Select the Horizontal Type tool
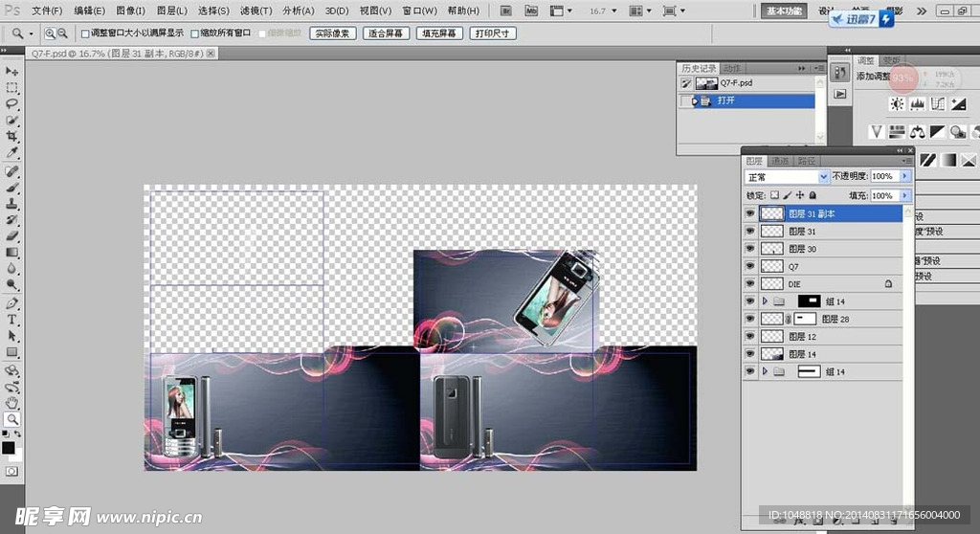 pyautogui.click(x=12, y=320)
